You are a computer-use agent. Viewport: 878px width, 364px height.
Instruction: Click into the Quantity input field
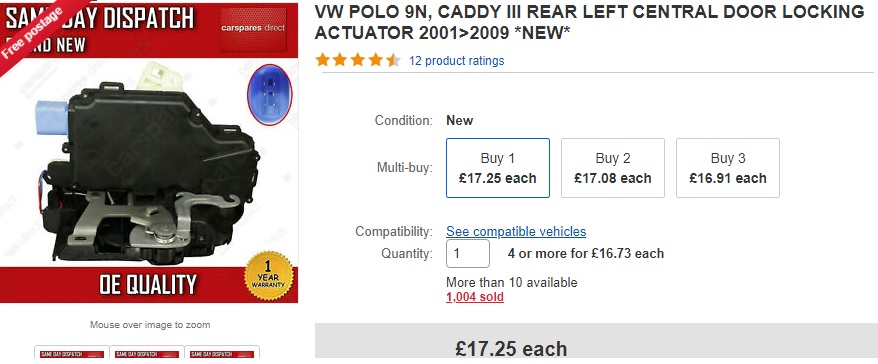point(468,254)
